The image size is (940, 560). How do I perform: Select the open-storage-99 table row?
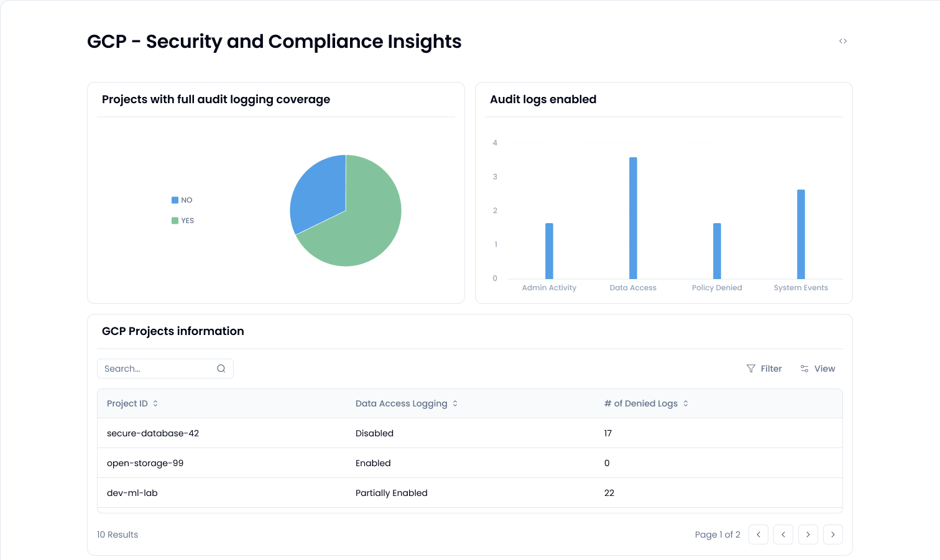click(145, 463)
